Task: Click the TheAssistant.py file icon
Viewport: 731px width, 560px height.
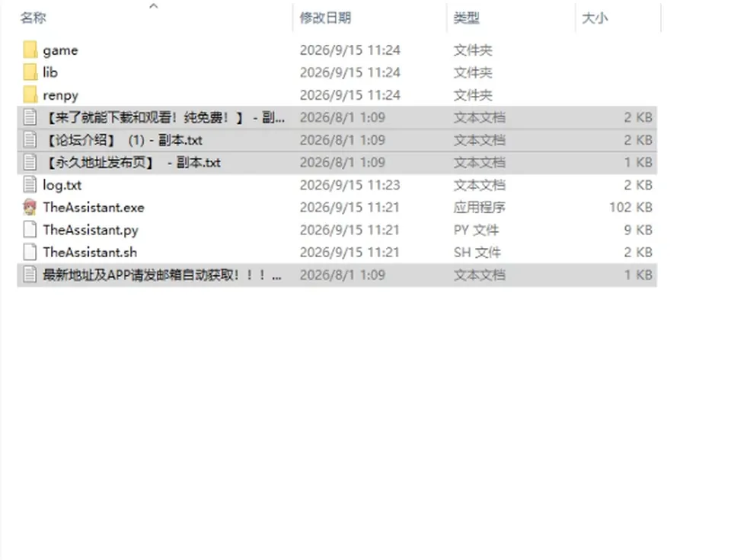Action: (x=30, y=230)
